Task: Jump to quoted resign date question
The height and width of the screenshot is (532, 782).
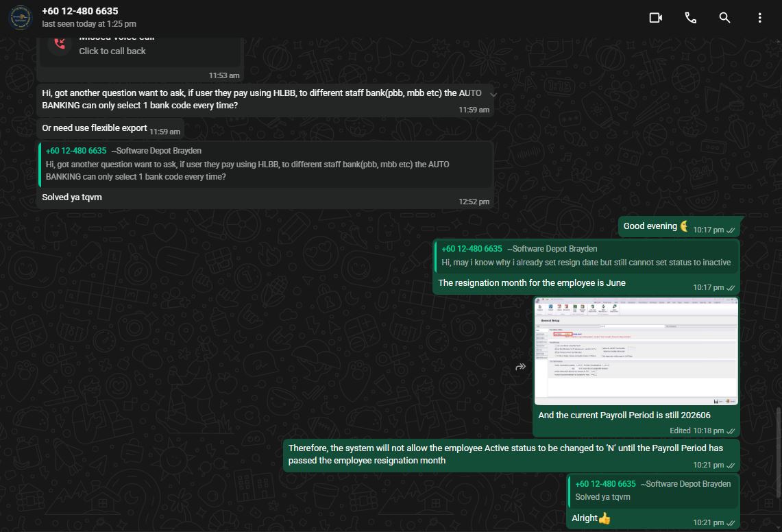Action: [587, 256]
